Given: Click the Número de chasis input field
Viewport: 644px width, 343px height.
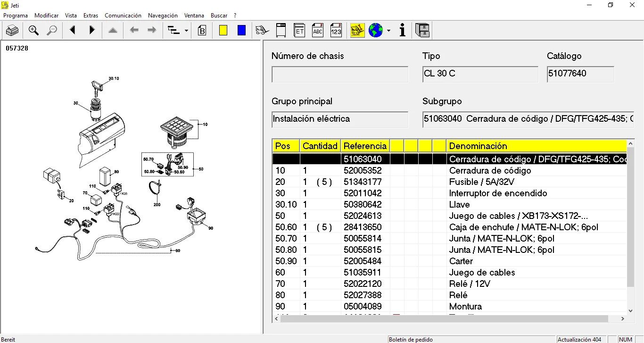Looking at the screenshot, I should pos(340,75).
